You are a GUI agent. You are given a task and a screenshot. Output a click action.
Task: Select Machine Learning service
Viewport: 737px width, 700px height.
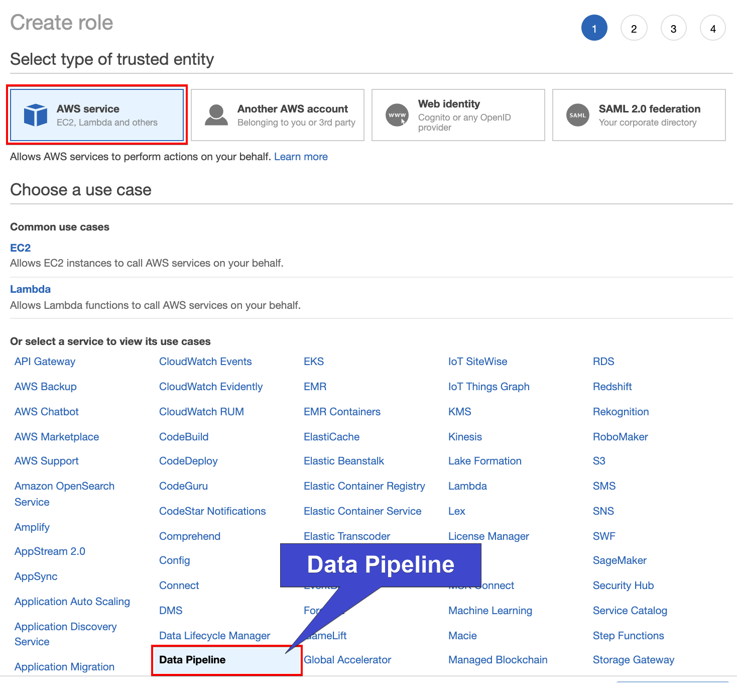click(x=490, y=611)
